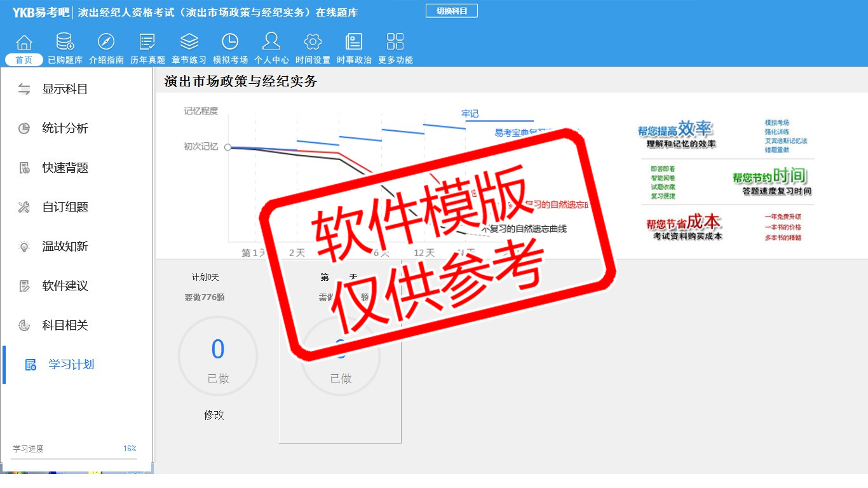
Task: Click the 统计分析 pie chart icon
Action: (24, 128)
